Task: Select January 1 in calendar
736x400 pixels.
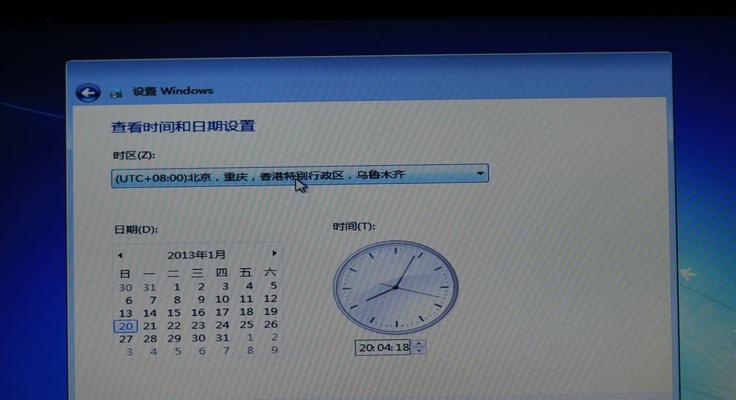Action: (176, 287)
